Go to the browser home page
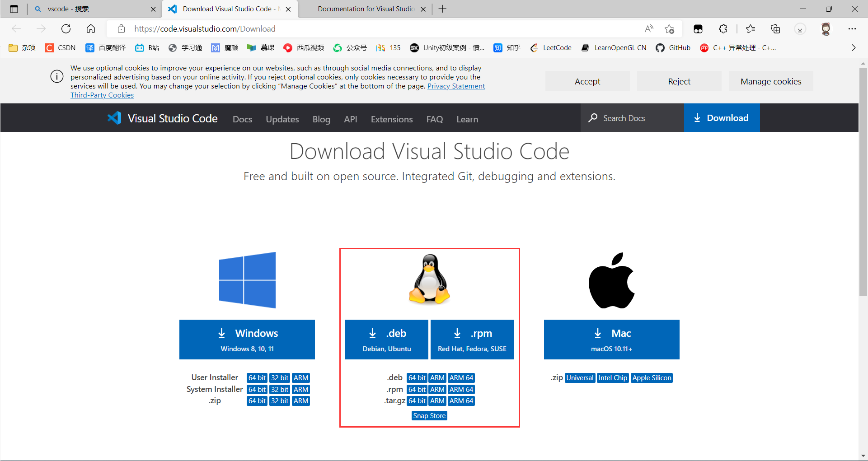This screenshot has width=868, height=461. [x=91, y=28]
